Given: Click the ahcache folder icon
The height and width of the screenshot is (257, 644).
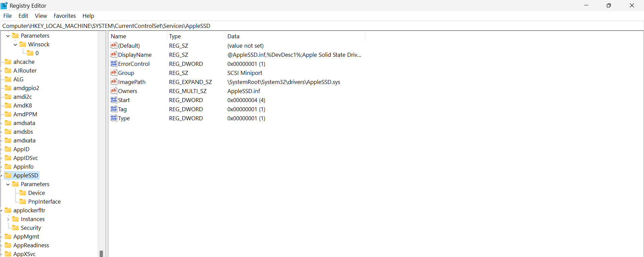Looking at the screenshot, I should [8, 62].
